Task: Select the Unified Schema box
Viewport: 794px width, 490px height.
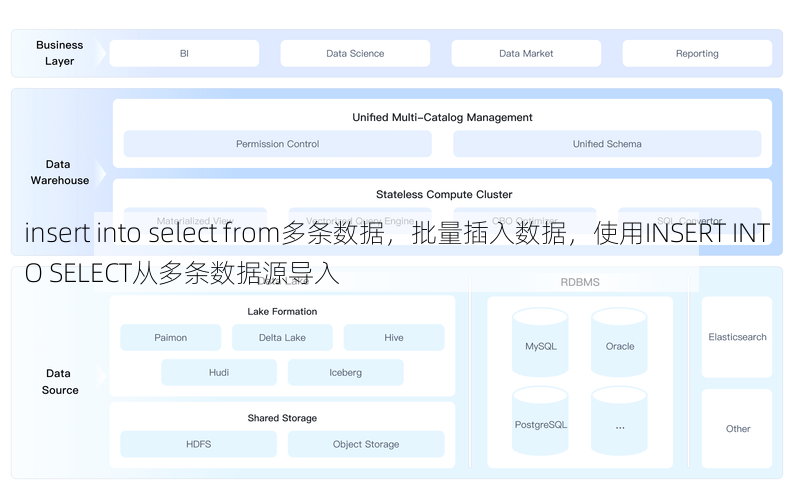Action: [x=607, y=144]
